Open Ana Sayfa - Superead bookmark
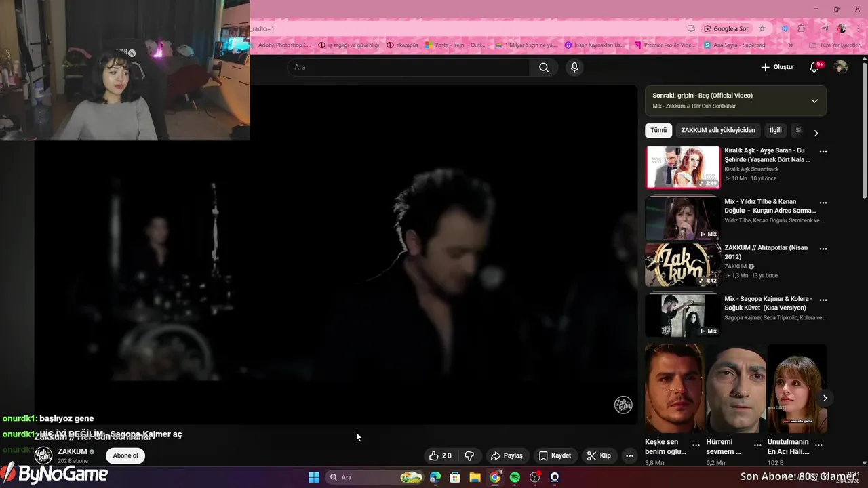This screenshot has width=868, height=488. [x=735, y=45]
